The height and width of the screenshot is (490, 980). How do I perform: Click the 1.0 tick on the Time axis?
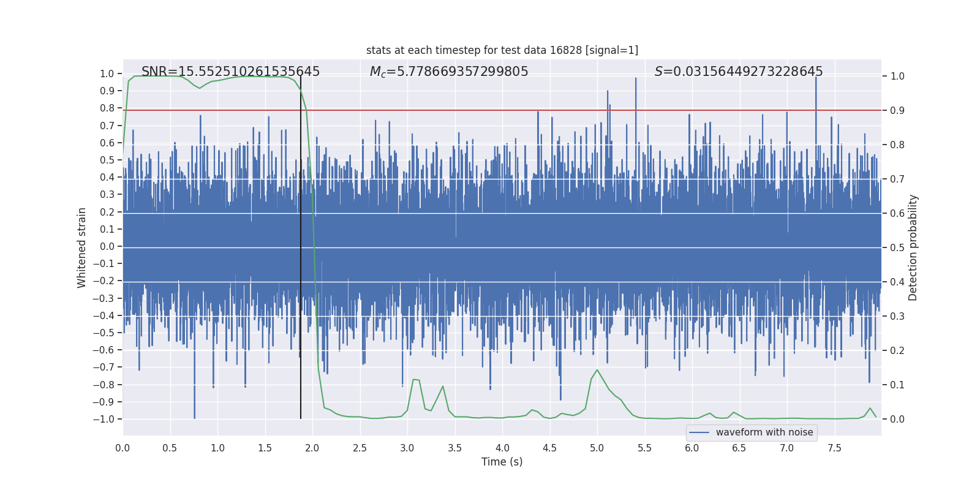point(217,448)
